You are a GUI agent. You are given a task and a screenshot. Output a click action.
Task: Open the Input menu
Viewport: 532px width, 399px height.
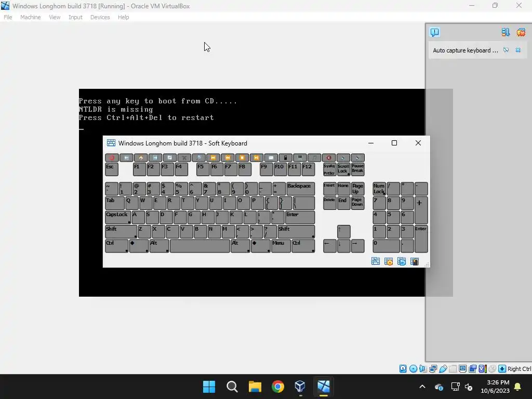[x=75, y=17]
